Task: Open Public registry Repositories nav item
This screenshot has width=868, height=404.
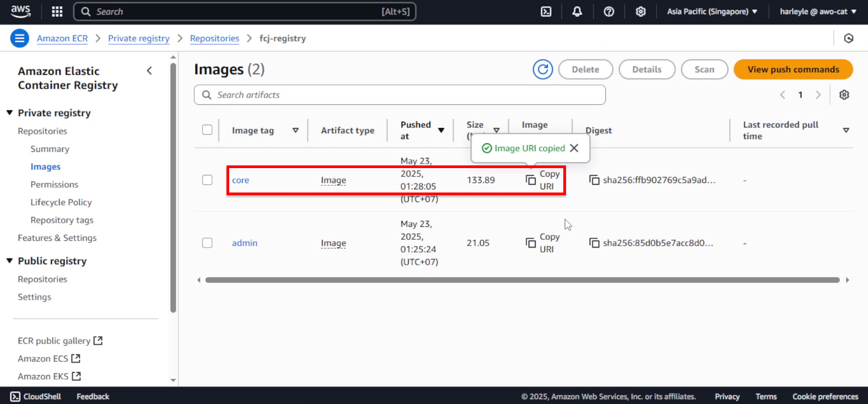Action: coord(42,279)
